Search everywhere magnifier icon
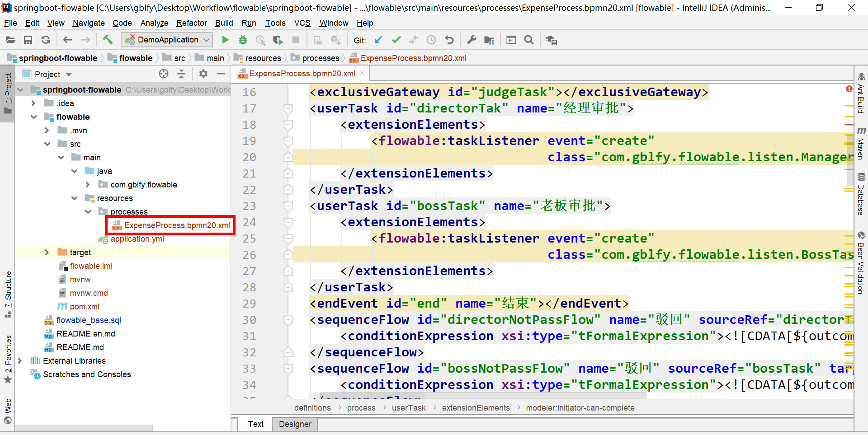The width and height of the screenshot is (868, 435). tap(529, 40)
